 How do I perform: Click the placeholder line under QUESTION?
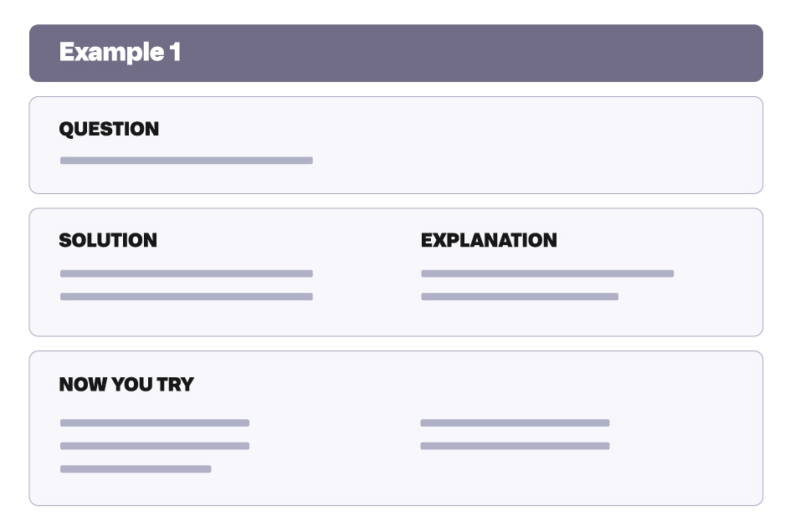[186, 161]
